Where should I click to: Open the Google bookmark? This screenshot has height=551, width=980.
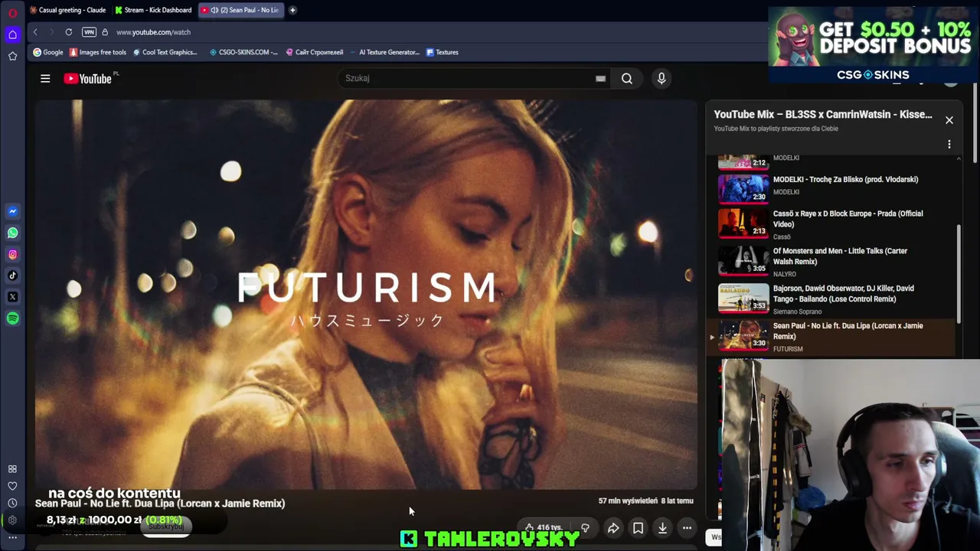pyautogui.click(x=47, y=52)
